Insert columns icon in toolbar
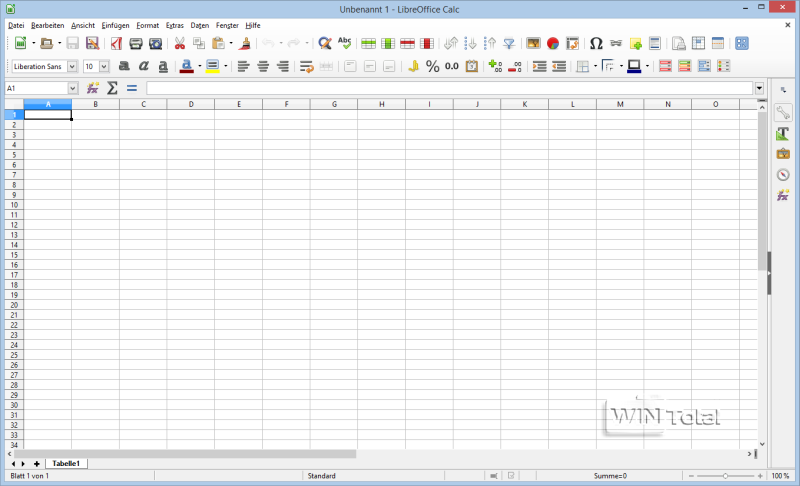Screen dimensions: 800x486 388,43
